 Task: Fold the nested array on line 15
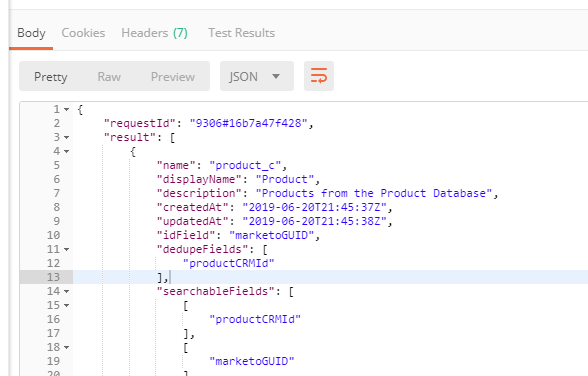[x=66, y=306]
